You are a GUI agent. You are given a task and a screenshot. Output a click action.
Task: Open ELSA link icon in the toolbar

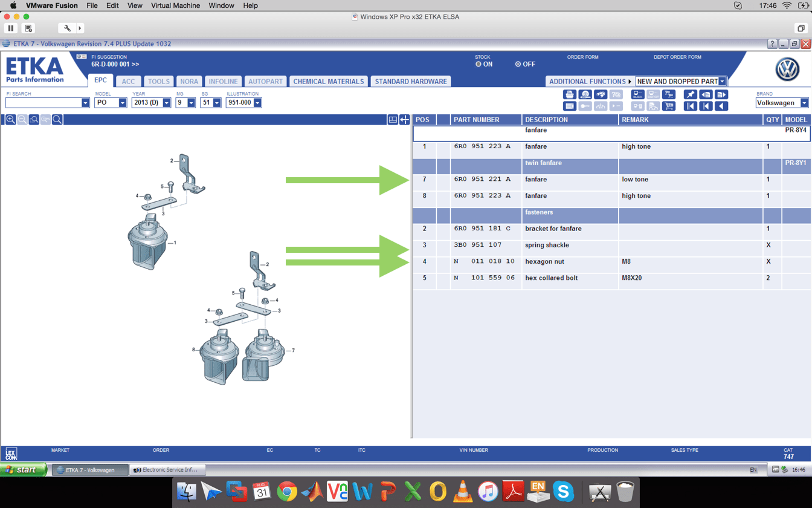[x=637, y=94]
